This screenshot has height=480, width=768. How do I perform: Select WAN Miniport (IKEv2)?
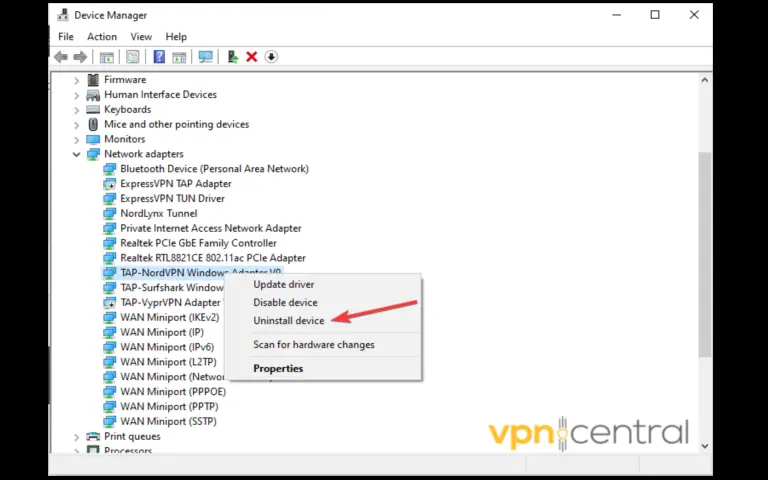[169, 317]
